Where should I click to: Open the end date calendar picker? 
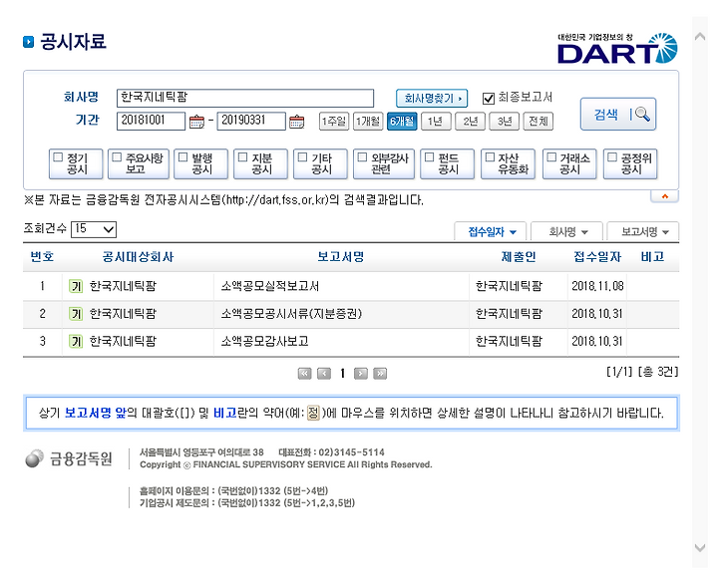pyautogui.click(x=297, y=122)
